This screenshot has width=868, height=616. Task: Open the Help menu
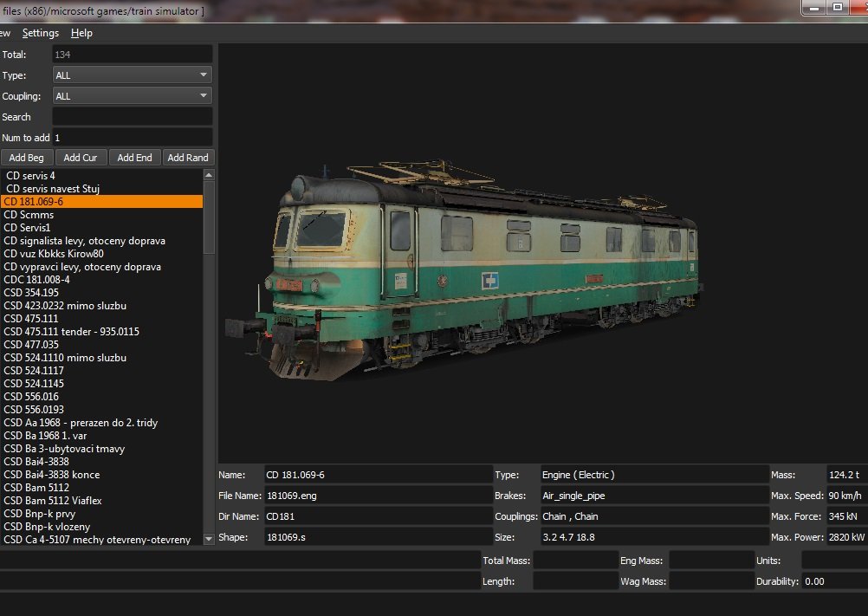81,33
